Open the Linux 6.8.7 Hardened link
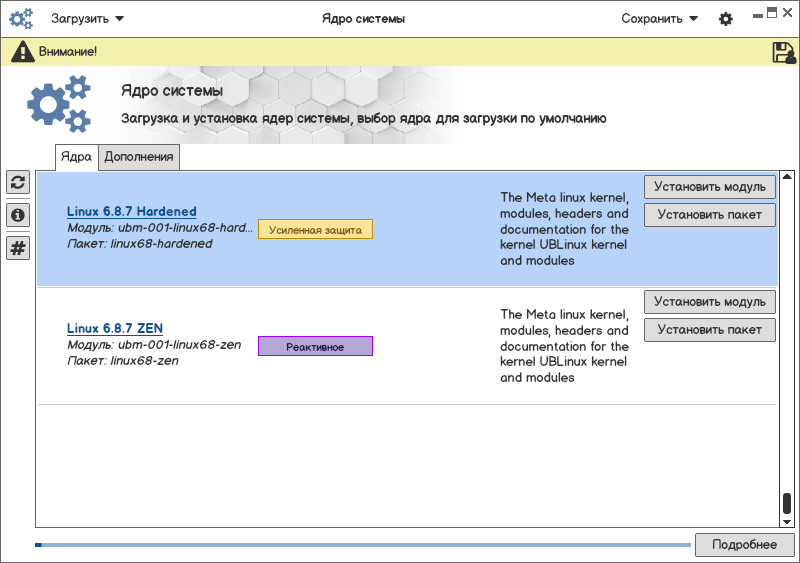The height and width of the screenshot is (563, 800). coord(131,212)
